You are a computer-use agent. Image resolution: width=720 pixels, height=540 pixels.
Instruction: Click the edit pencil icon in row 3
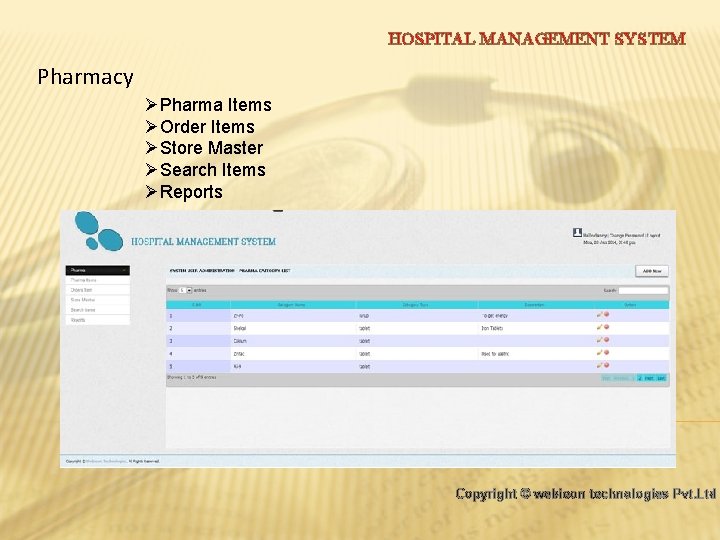(x=599, y=340)
